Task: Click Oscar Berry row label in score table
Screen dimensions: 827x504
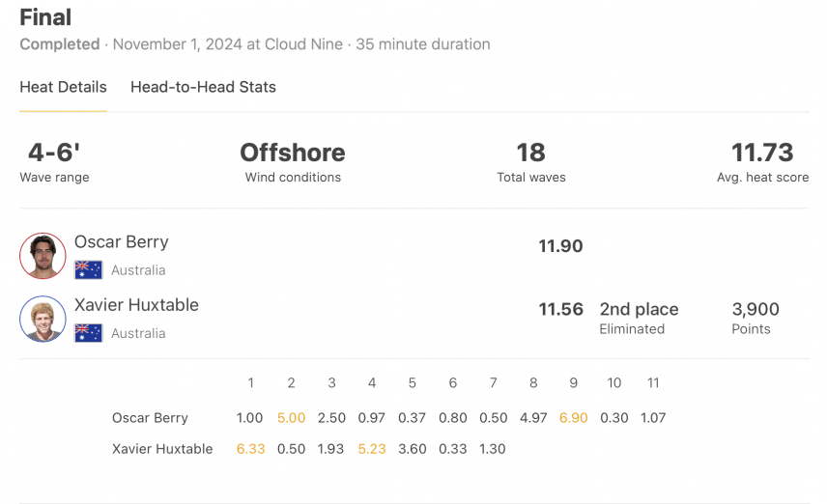Action: click(150, 418)
